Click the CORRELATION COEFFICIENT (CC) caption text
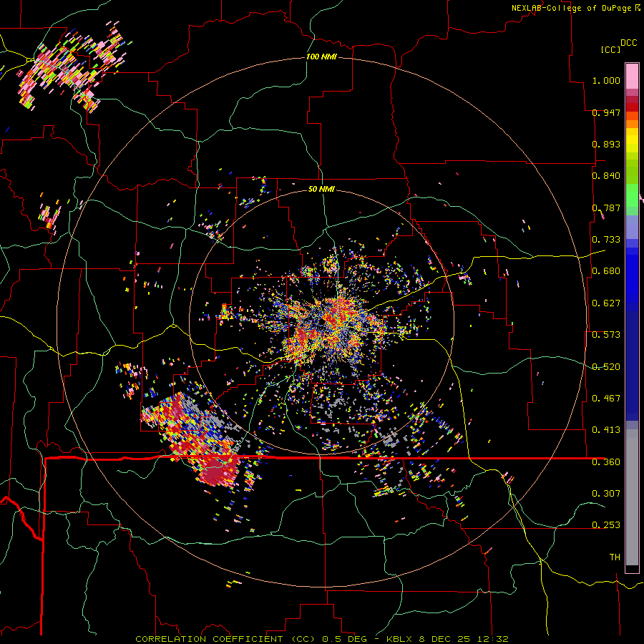644x644 pixels. (225, 639)
